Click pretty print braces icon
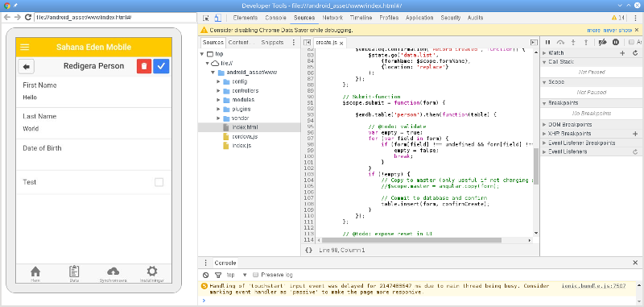This screenshot has height=307, width=644. coord(308,250)
